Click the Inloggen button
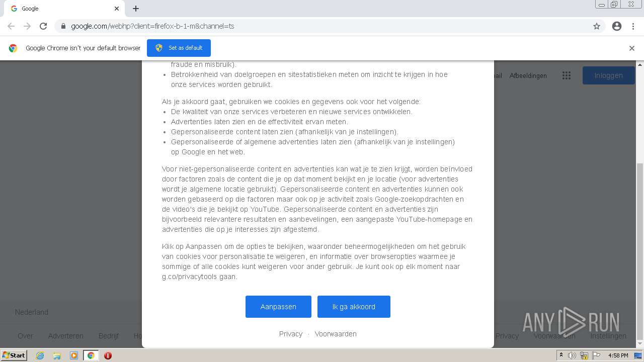 (x=609, y=75)
